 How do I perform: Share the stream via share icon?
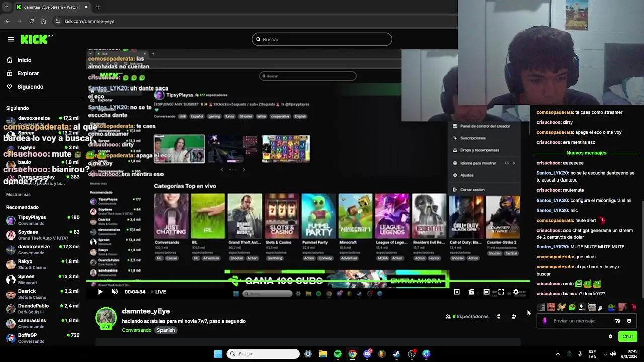pyautogui.click(x=498, y=317)
